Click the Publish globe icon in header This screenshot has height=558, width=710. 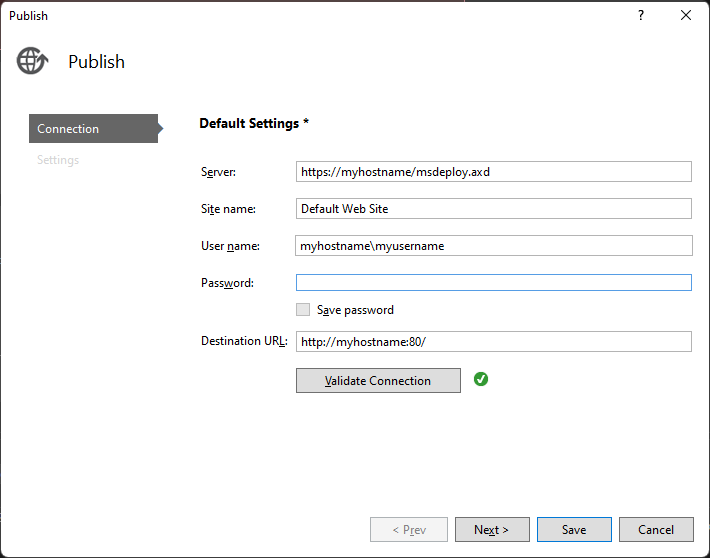32,61
